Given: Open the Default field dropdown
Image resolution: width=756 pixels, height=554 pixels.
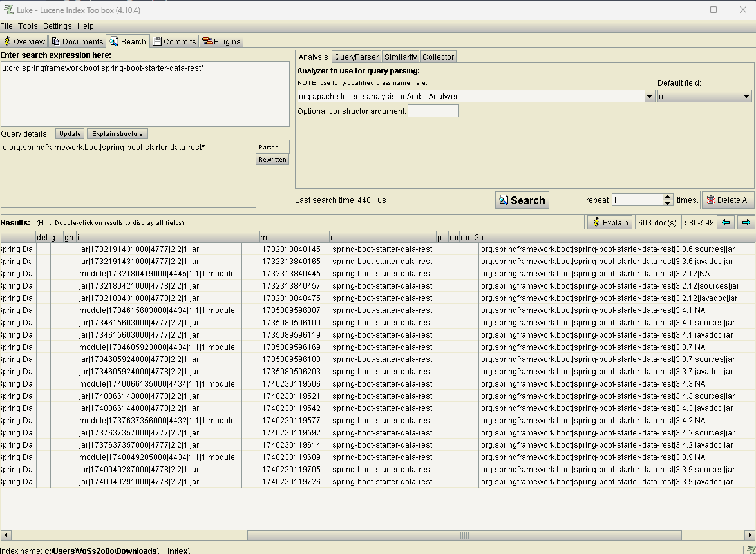Looking at the screenshot, I should coord(704,97).
